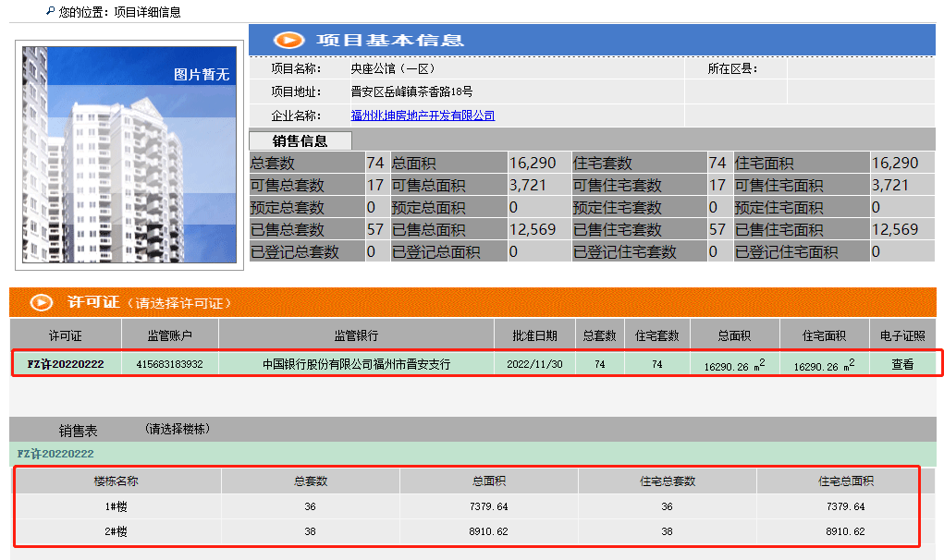
Task: Click the 预定住宅套数 label
Action: tap(617, 208)
